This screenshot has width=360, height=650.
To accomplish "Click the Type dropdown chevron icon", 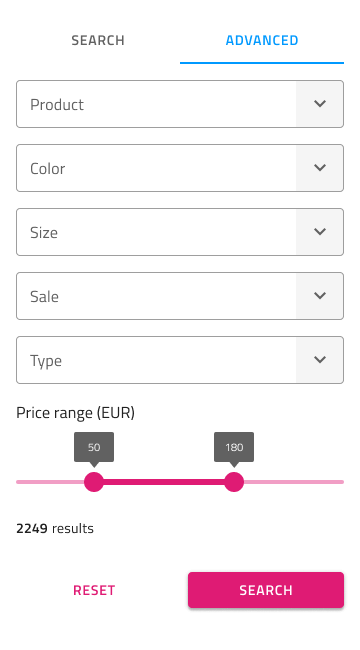I will pos(320,360).
